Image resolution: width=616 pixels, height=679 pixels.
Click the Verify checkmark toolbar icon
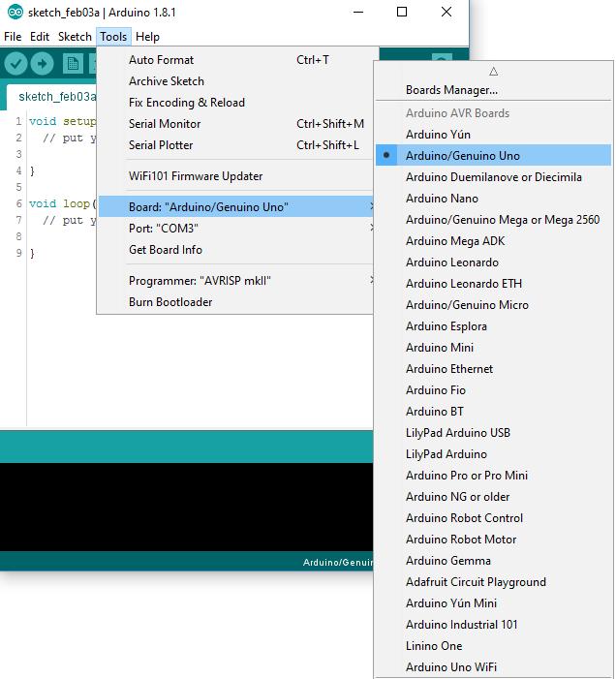16,64
